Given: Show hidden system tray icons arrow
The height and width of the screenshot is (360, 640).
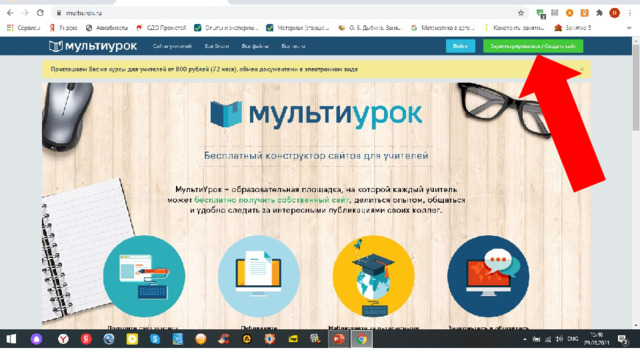Looking at the screenshot, I should point(524,339).
